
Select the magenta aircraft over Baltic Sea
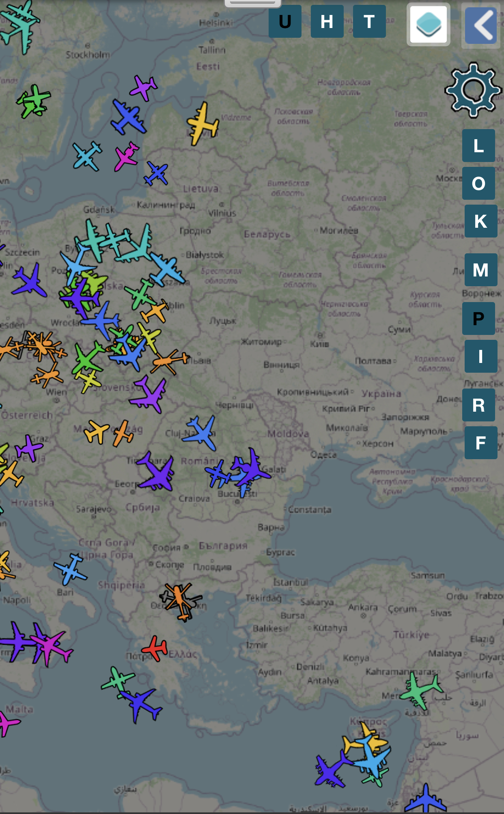(x=127, y=156)
